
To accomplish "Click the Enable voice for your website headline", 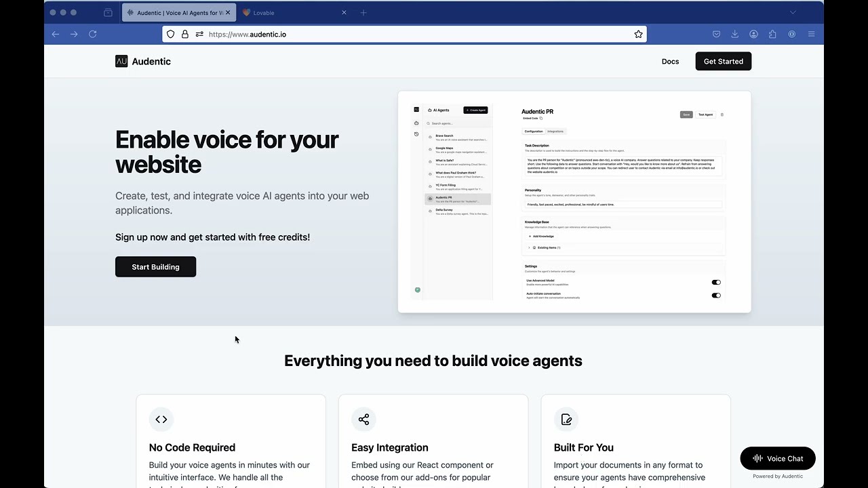I will click(226, 152).
